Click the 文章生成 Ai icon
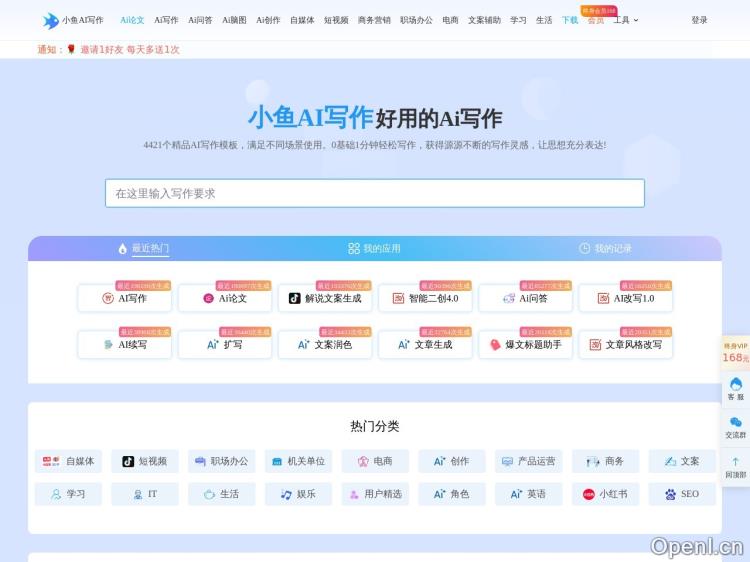This screenshot has height=562, width=750. pos(404,344)
